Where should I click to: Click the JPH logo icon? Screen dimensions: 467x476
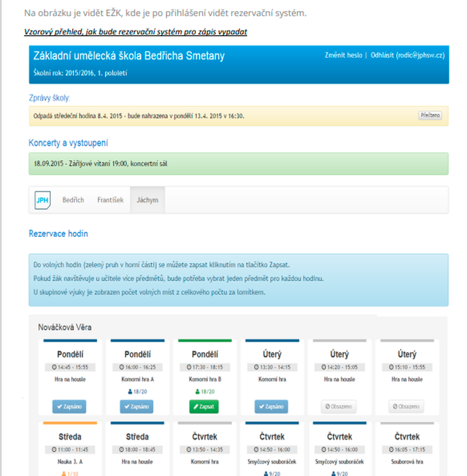click(43, 200)
